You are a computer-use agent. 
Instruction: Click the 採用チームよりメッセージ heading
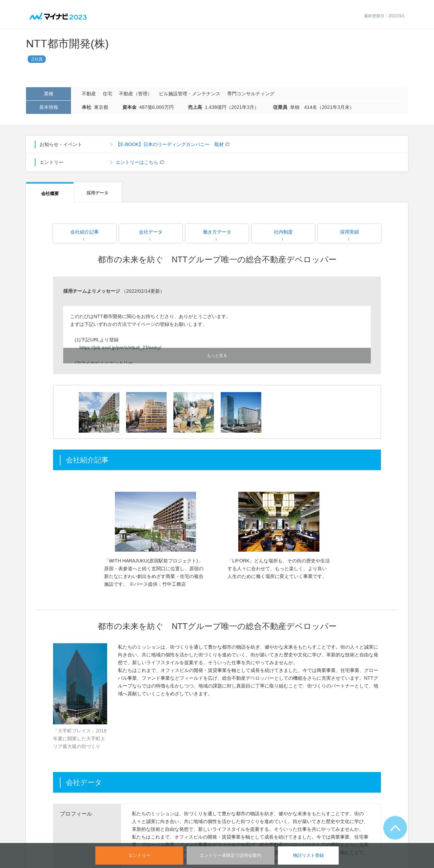coord(92,291)
